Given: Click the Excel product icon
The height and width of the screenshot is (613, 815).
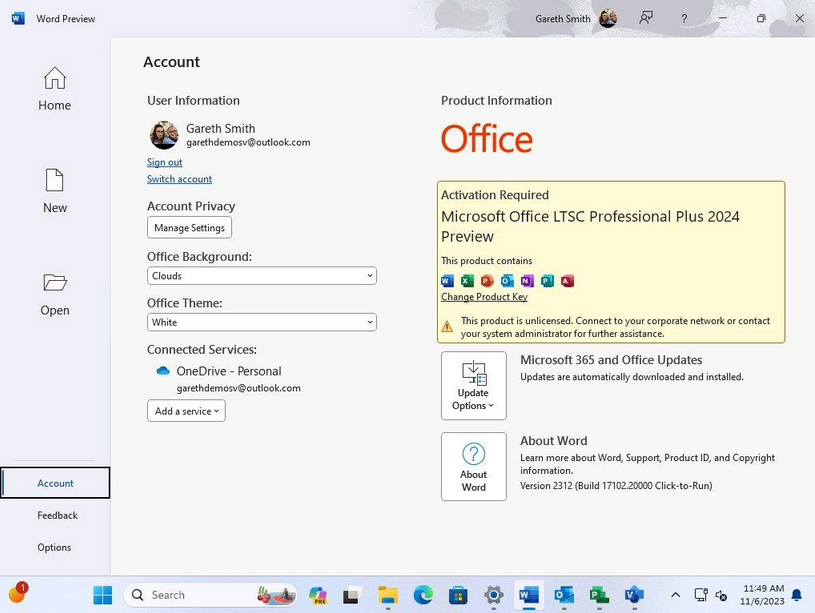Looking at the screenshot, I should [x=467, y=281].
